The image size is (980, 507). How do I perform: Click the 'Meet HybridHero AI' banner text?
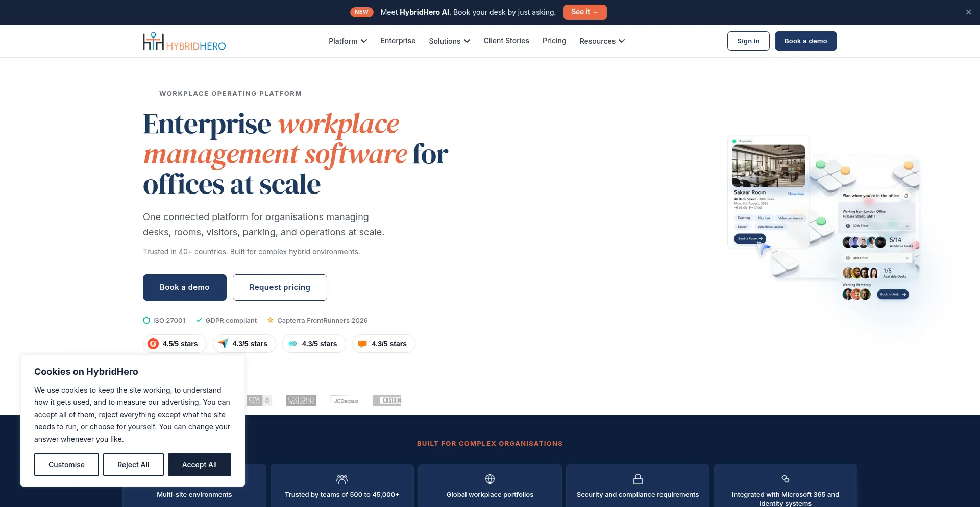pyautogui.click(x=468, y=12)
